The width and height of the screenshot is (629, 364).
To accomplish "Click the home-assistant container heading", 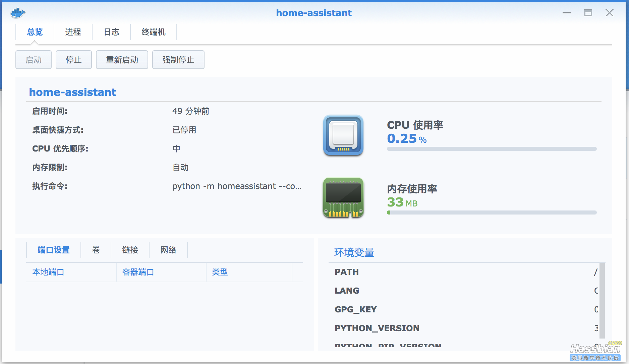I will click(72, 92).
